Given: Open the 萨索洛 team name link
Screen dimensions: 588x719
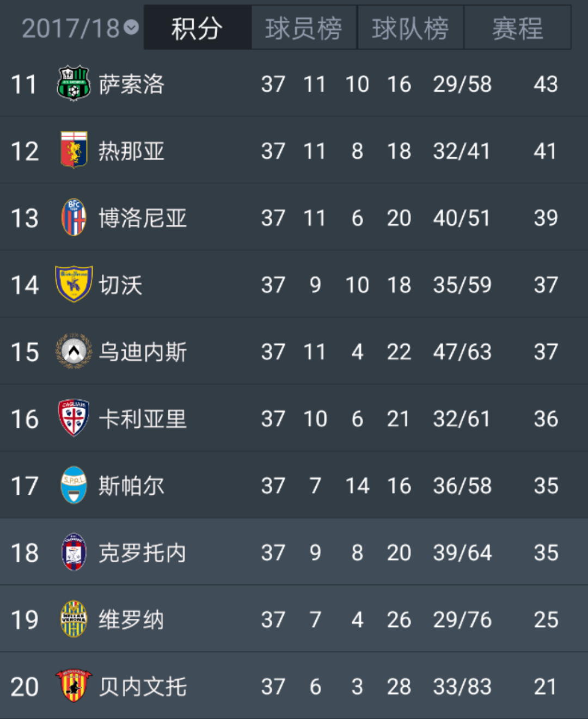Looking at the screenshot, I should click(131, 84).
